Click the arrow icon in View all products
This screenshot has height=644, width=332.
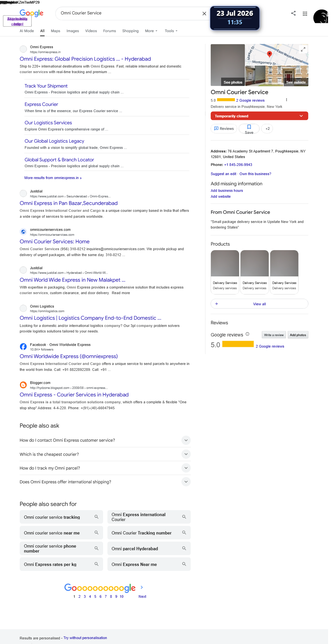coord(216,304)
